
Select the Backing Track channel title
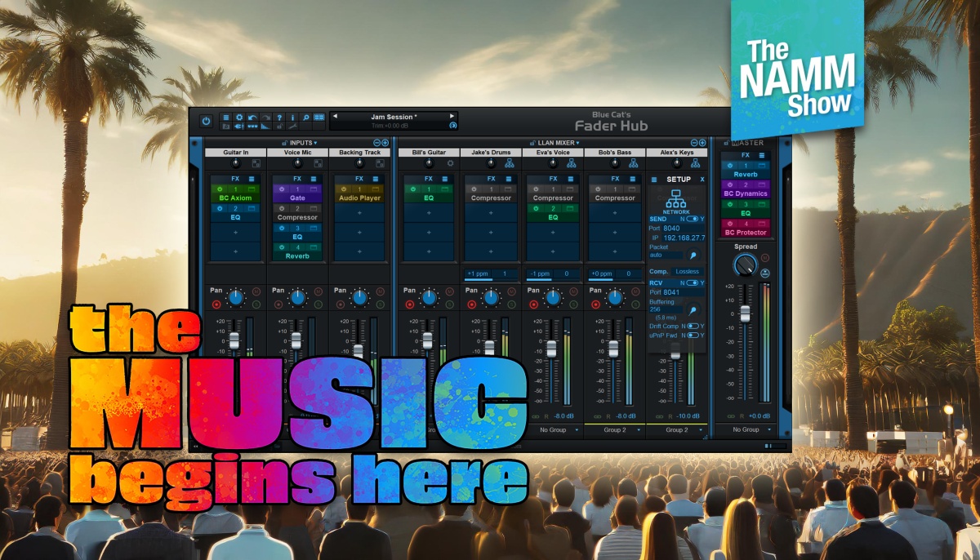pyautogui.click(x=359, y=153)
